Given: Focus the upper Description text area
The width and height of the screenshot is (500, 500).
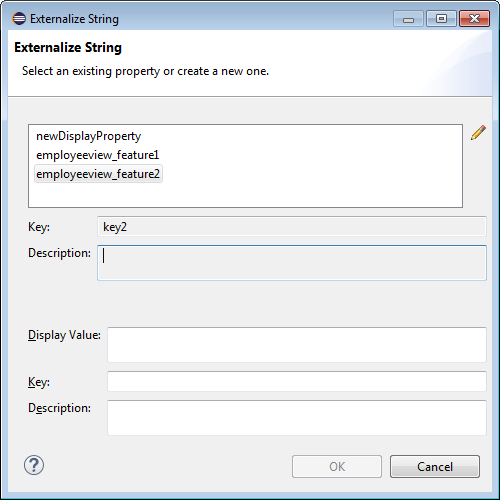Looking at the screenshot, I should [292, 263].
